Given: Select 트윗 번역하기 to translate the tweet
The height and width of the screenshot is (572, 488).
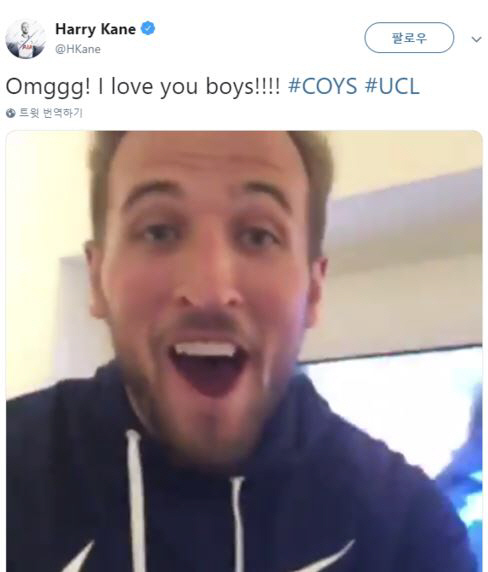Looking at the screenshot, I should point(51,113).
